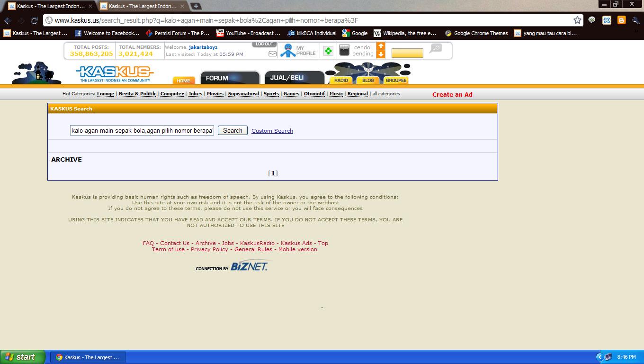
Task: Click the green reputation icon
Action: pyautogui.click(x=328, y=51)
